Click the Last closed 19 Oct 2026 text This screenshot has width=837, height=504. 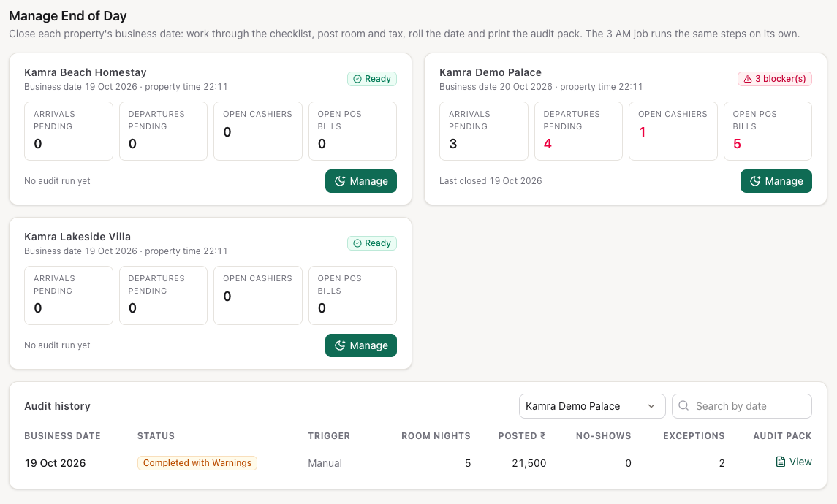coord(491,181)
